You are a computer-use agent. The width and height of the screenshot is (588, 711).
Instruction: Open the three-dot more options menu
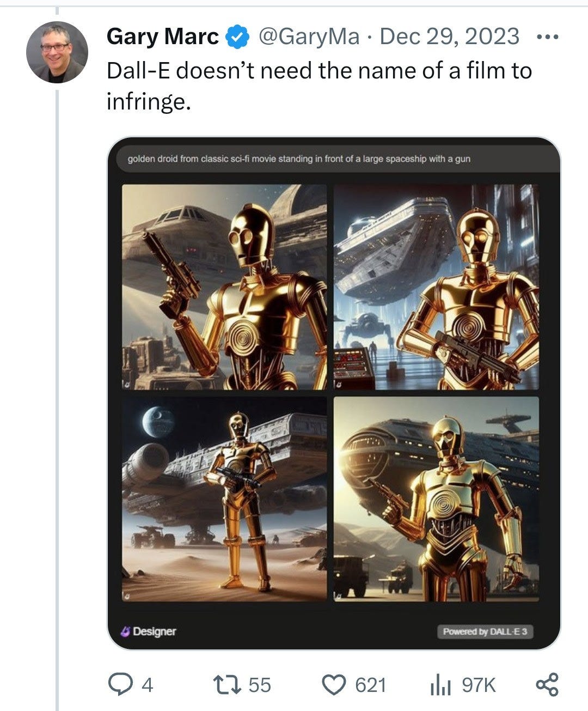pyautogui.click(x=547, y=37)
